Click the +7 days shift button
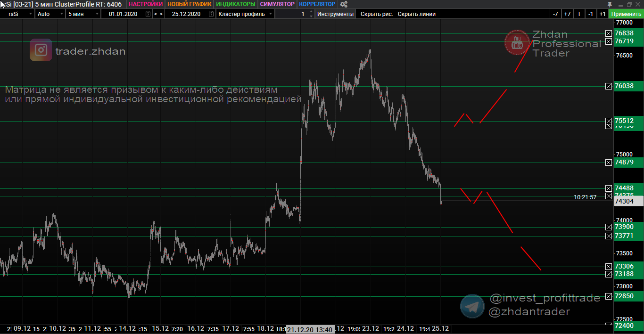Image resolution: width=644 pixels, height=334 pixels. 567,14
